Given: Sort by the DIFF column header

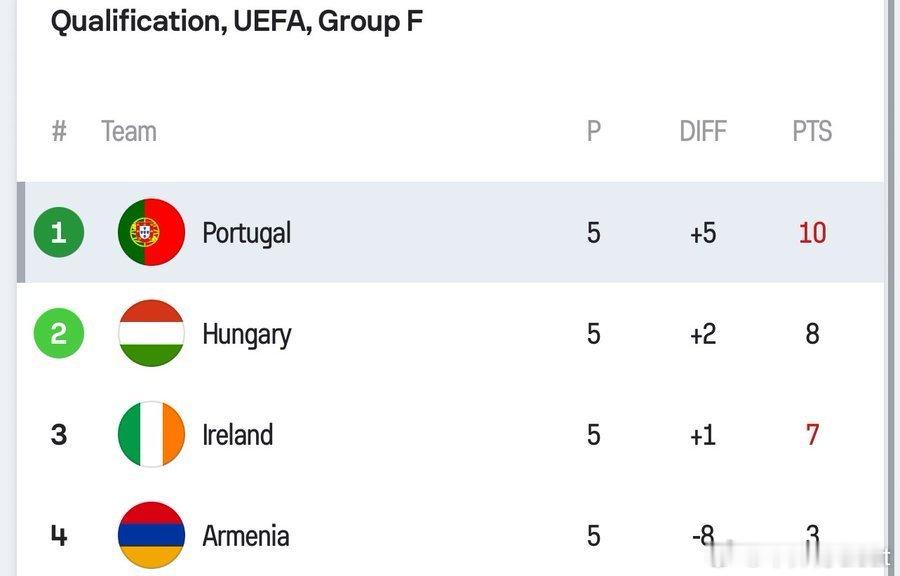Looking at the screenshot, I should [x=703, y=131].
